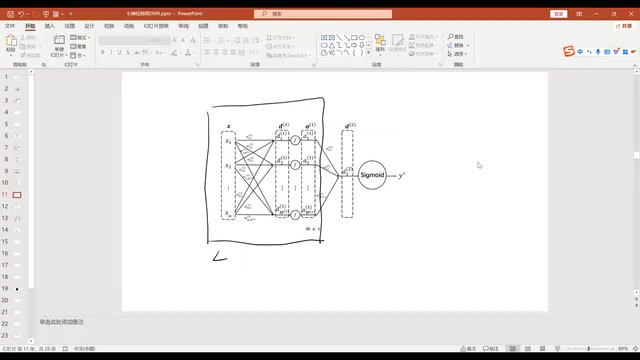Screen dimensions: 640x360
Task: Open the Paste dropdown arrow
Action: click(11, 55)
